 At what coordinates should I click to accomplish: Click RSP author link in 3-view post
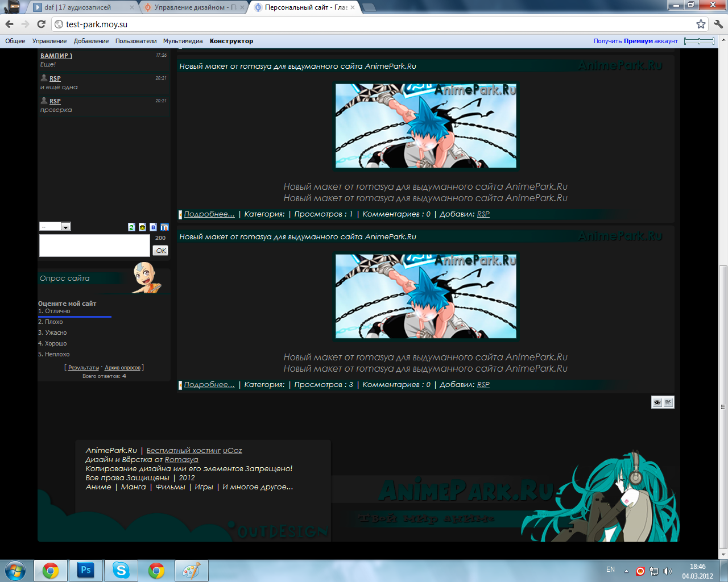483,385
